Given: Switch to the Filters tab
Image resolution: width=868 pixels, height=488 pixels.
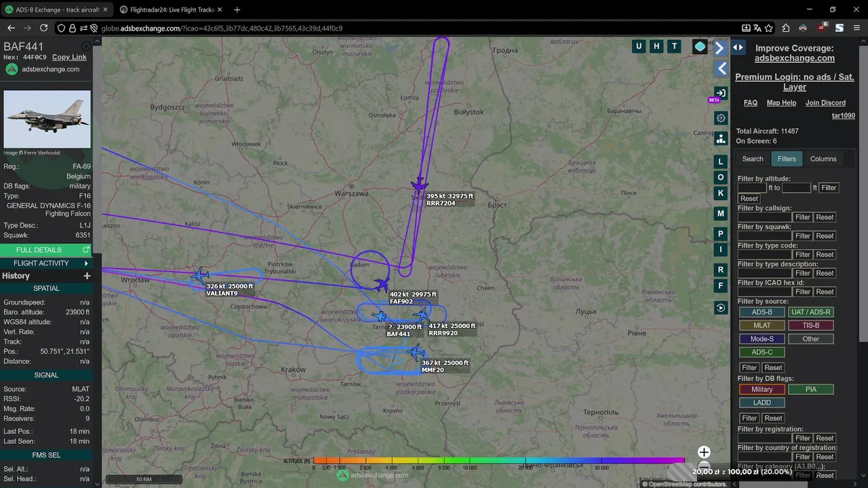Looking at the screenshot, I should 787,159.
